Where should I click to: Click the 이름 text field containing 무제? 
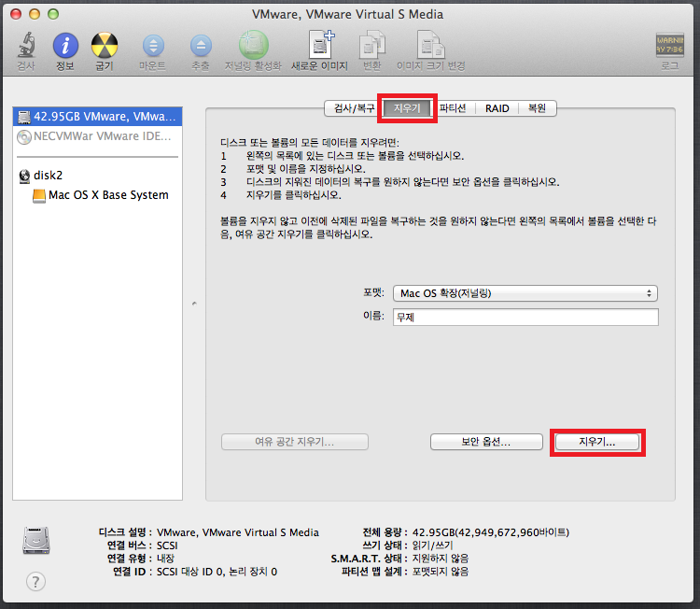[x=525, y=318]
